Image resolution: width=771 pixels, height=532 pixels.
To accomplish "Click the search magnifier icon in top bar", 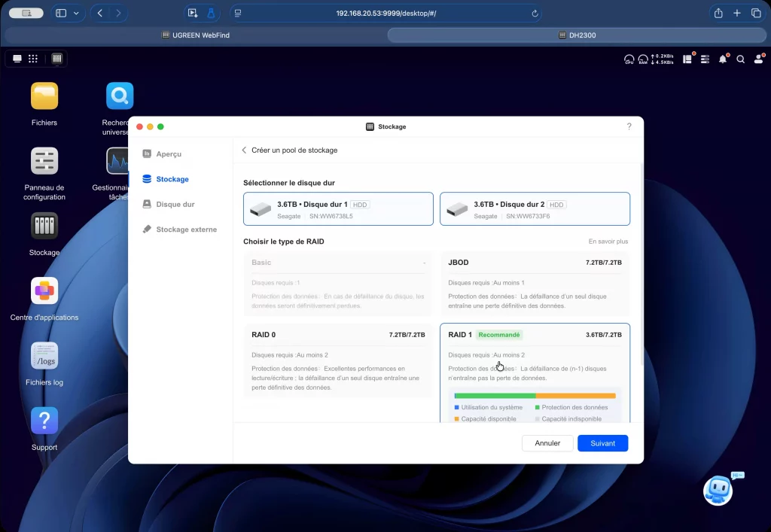I will pyautogui.click(x=741, y=59).
